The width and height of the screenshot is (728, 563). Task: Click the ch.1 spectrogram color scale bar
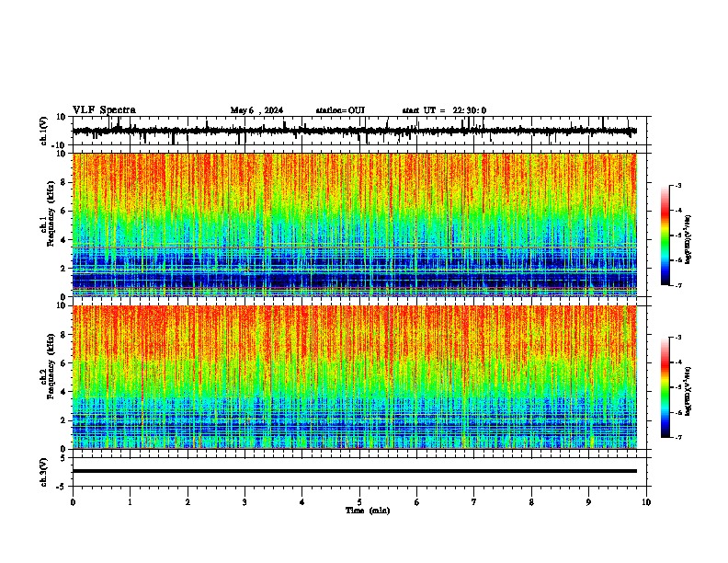coord(665,236)
